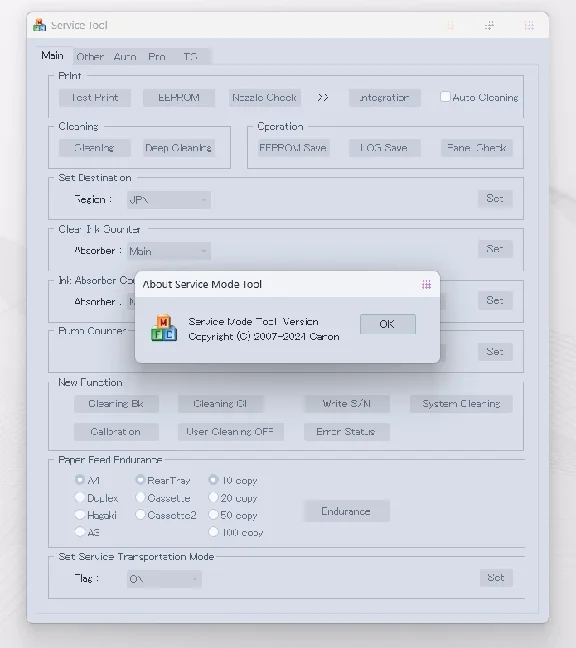Run the Nozzle Check button
The image size is (576, 648).
tap(264, 98)
